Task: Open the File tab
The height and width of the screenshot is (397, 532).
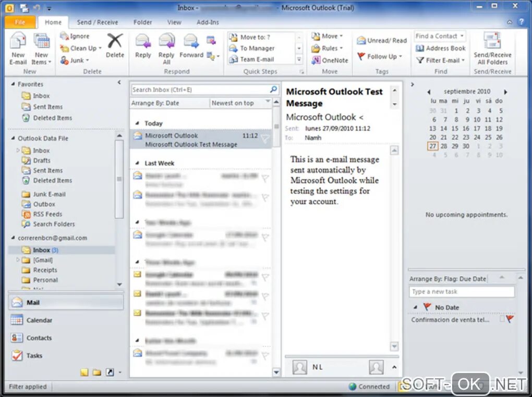Action: 20,22
